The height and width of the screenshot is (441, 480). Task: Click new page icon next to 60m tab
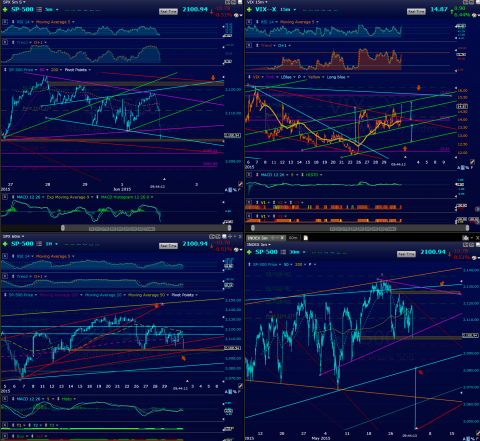pos(305,238)
